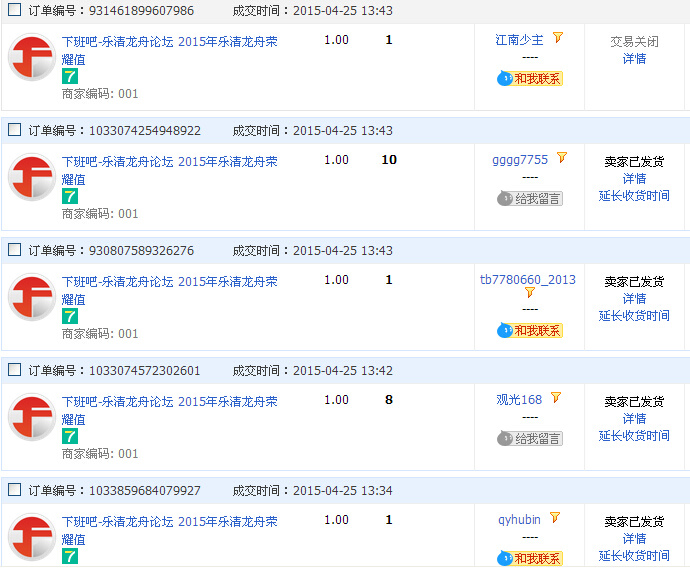
Task: Select order number text 1033859684079927
Action: point(145,491)
